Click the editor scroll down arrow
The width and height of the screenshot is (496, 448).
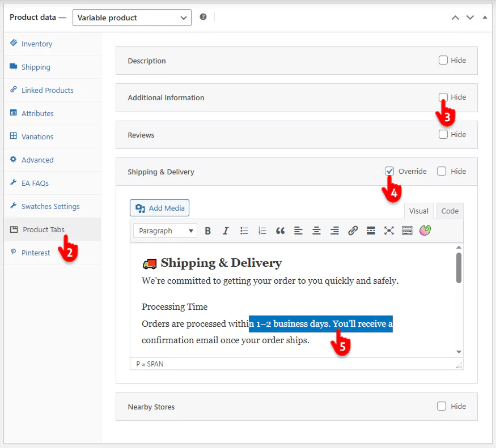click(459, 352)
